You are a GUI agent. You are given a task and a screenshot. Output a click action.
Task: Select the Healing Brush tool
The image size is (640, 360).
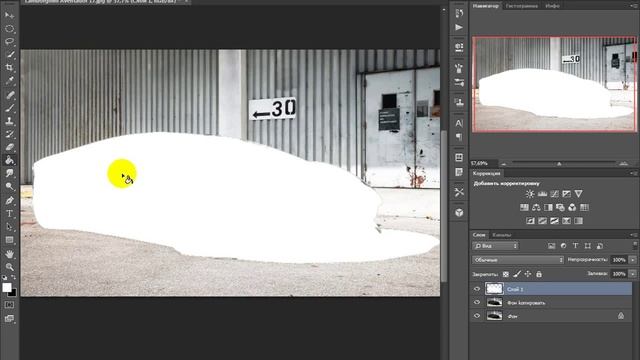pyautogui.click(x=9, y=95)
